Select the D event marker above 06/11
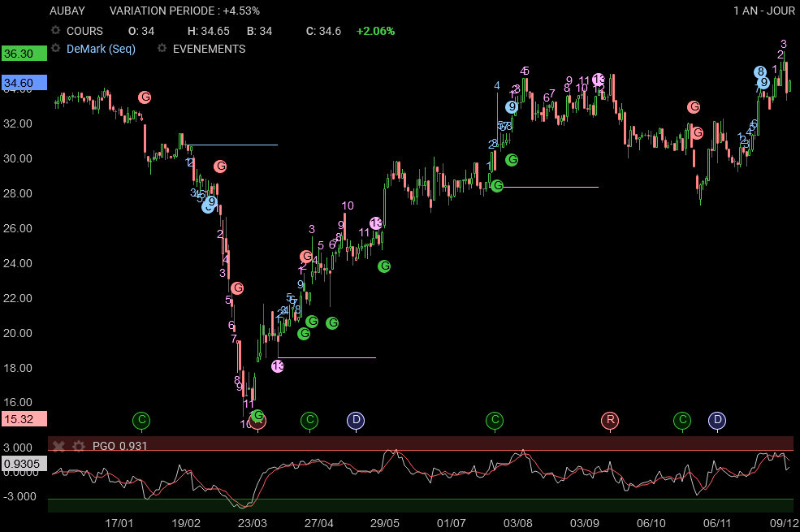This screenshot has width=800, height=532. click(x=716, y=420)
